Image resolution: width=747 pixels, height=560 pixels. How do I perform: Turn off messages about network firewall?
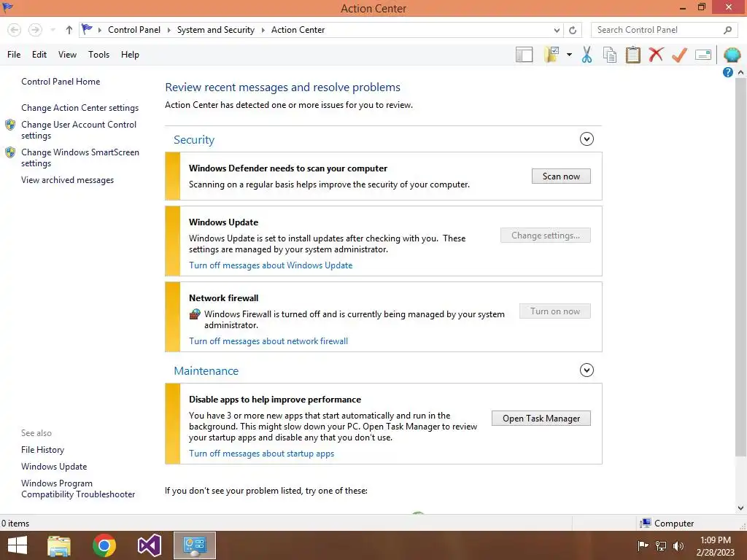[268, 341]
